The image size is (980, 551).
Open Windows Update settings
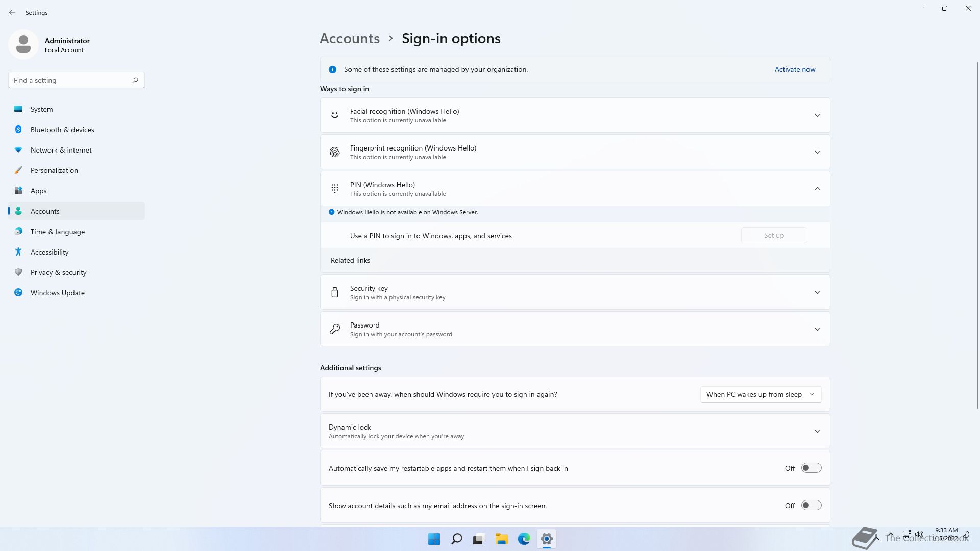77,292
